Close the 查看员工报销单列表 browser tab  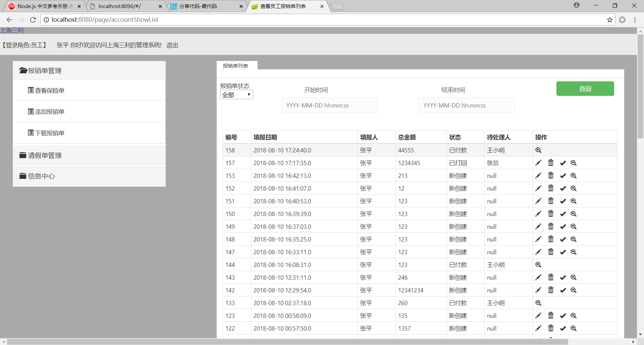click(322, 6)
